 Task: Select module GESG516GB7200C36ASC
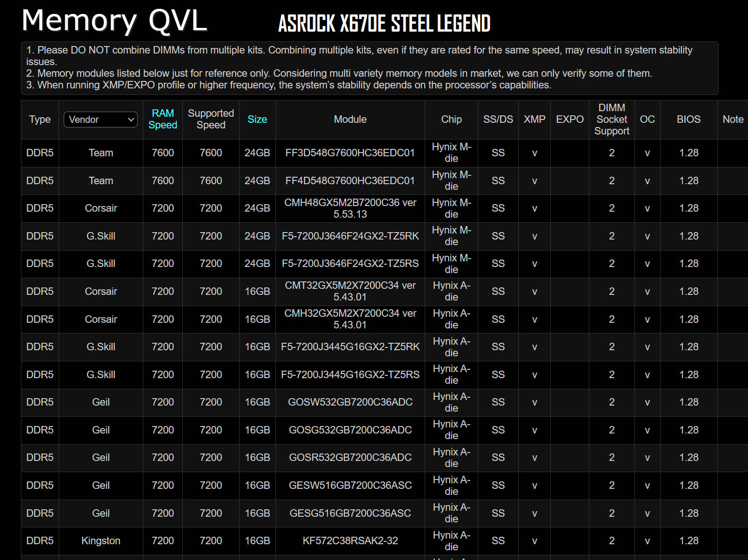(x=350, y=513)
